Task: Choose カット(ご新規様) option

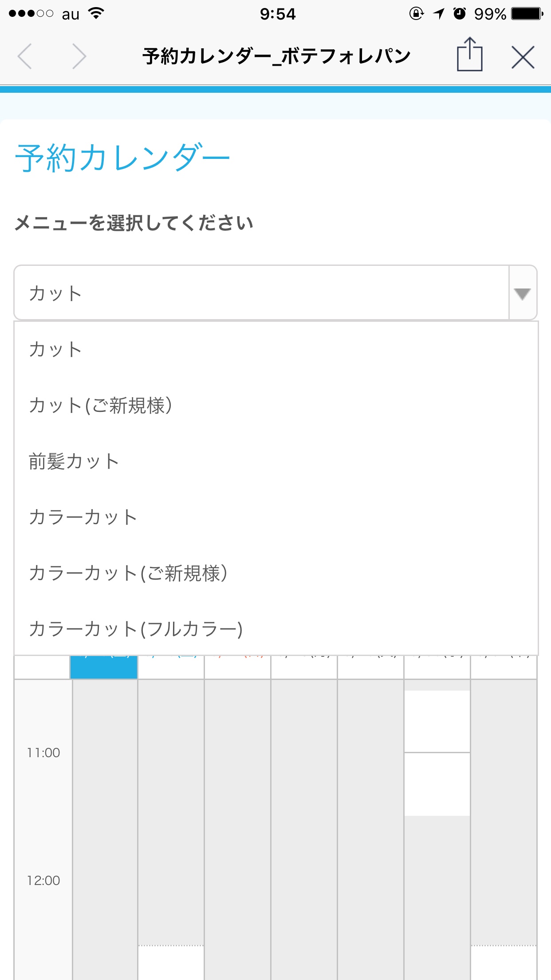Action: pyautogui.click(x=101, y=406)
